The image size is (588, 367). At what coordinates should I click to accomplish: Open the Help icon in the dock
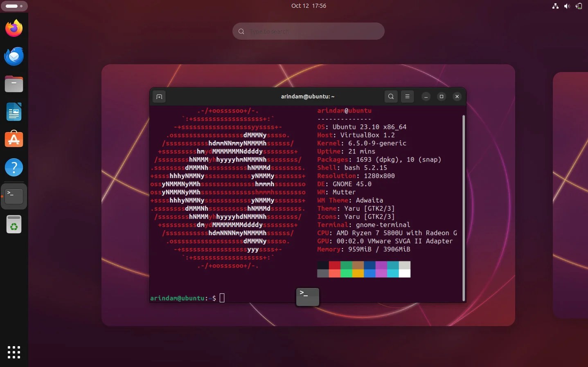14,167
